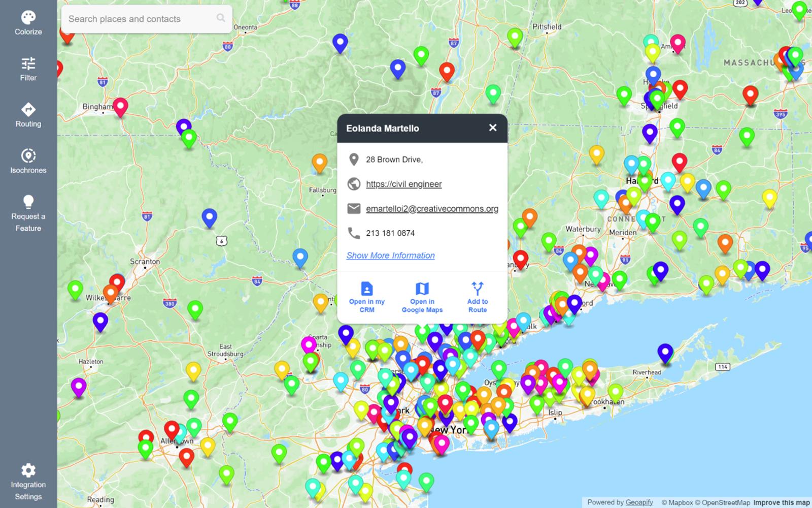This screenshot has height=508, width=812.
Task: Open the Isochrones tool
Action: pyautogui.click(x=28, y=162)
